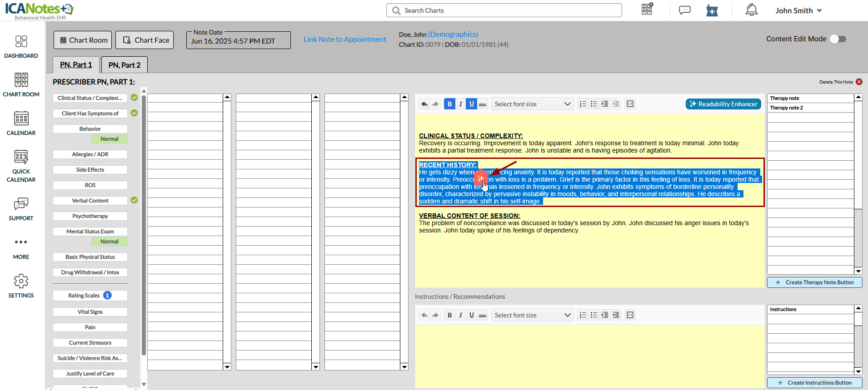Toggle Content Edit Mode switch

[838, 39]
